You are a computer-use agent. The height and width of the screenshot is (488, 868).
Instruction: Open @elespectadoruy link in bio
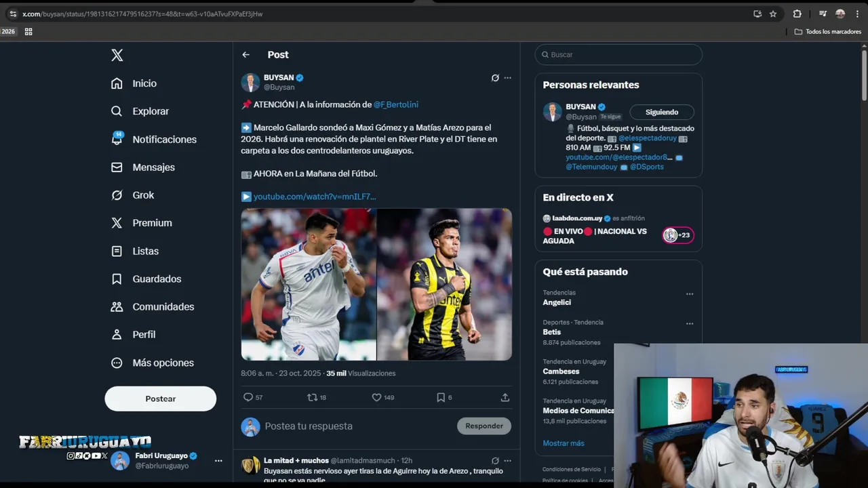click(x=648, y=138)
